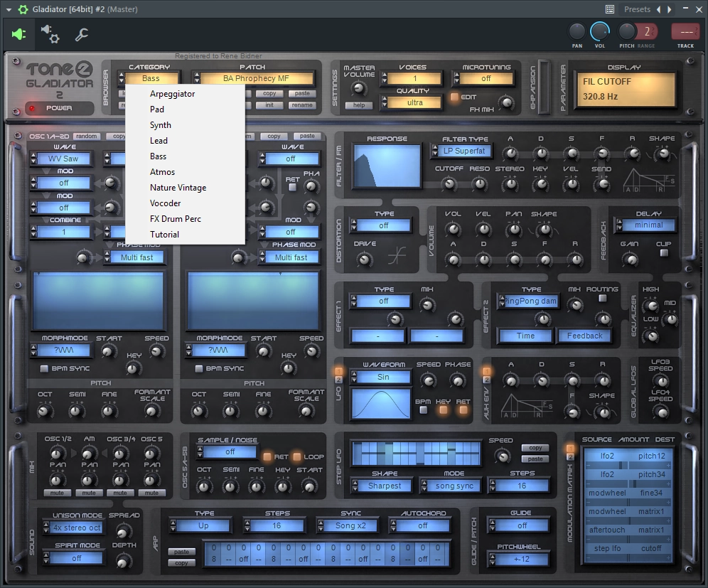The height and width of the screenshot is (588, 708).
Task: Open the step LFO SHAPE Sharpest dropdown
Action: [382, 486]
